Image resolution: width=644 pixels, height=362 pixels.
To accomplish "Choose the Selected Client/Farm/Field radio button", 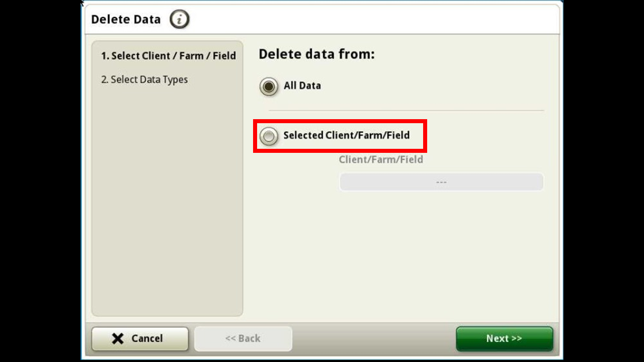I will coord(269,136).
